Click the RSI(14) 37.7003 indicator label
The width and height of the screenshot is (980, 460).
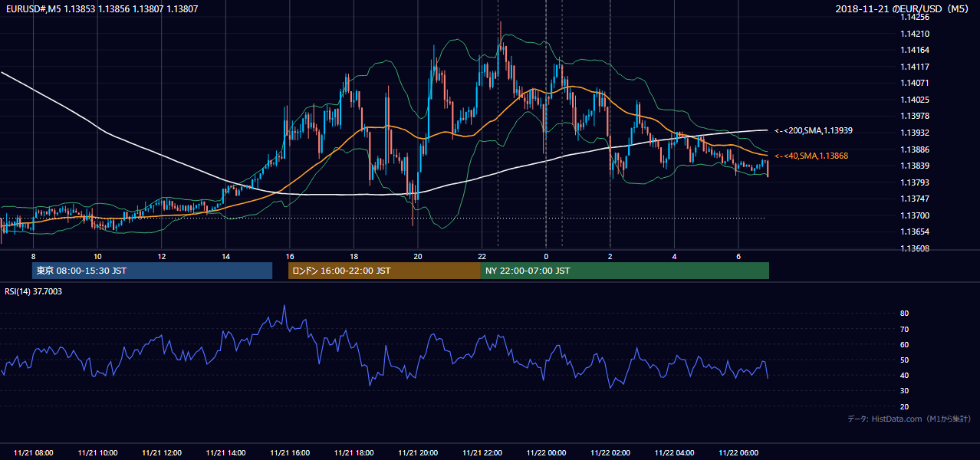click(34, 291)
